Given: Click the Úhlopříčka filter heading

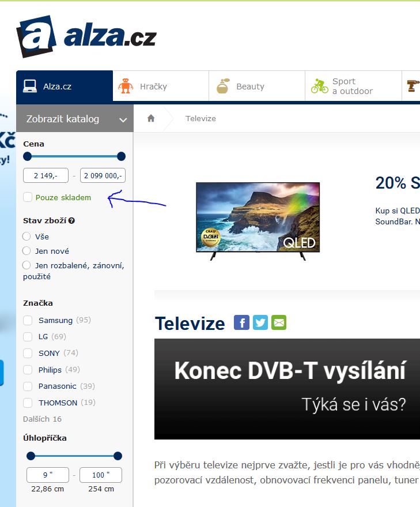Looking at the screenshot, I should (x=45, y=438).
